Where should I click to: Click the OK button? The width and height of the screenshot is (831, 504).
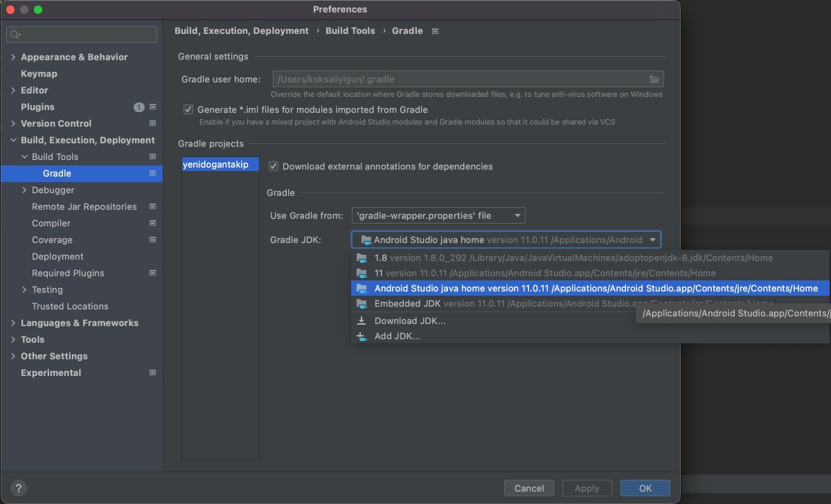645,488
